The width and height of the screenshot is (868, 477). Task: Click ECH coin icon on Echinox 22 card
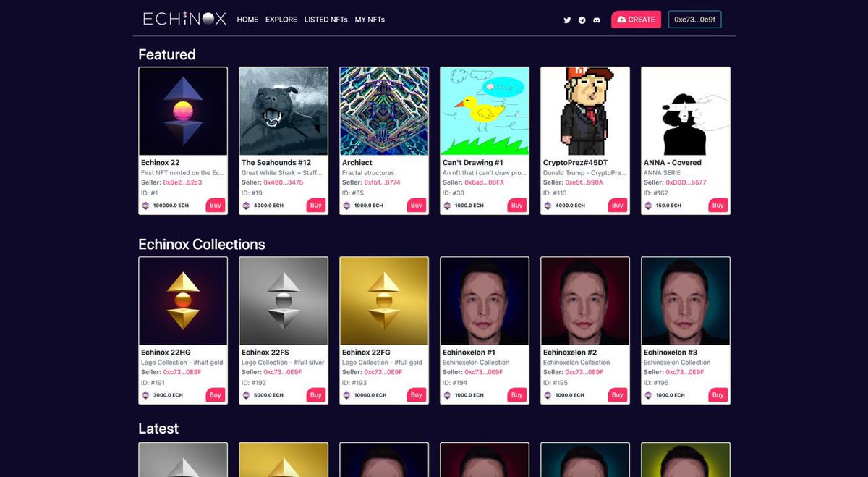click(x=145, y=206)
